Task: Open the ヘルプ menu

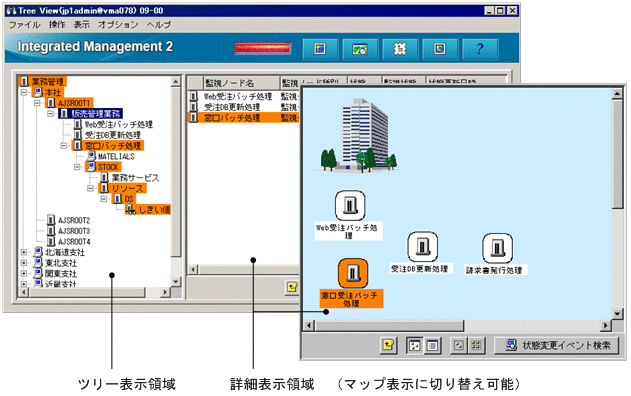Action: point(159,25)
